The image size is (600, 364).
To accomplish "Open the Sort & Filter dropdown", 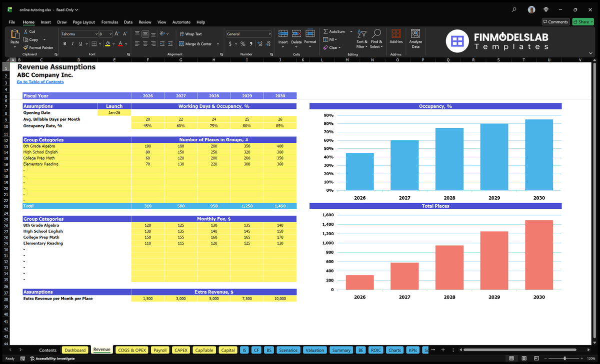I will (x=361, y=38).
